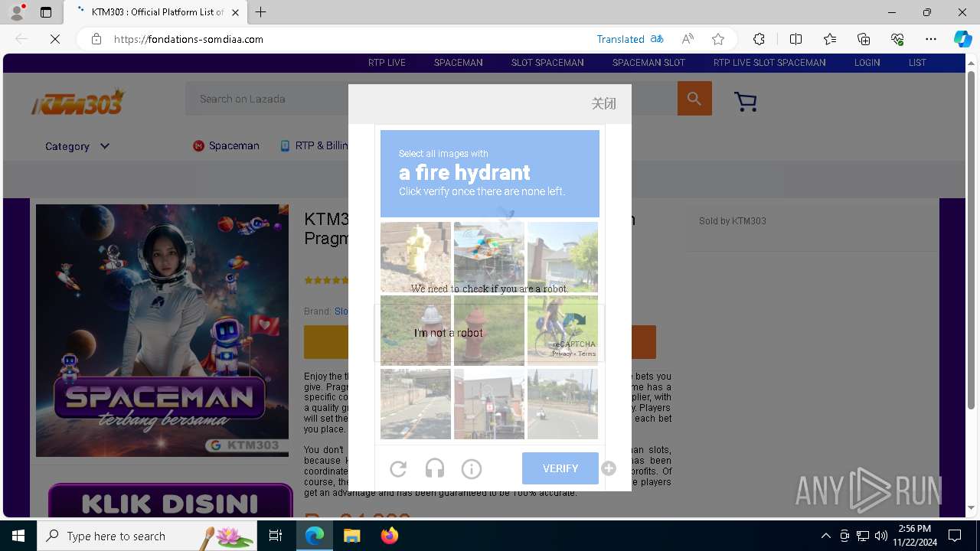This screenshot has width=980, height=551.
Task: Open browser Extensions puzzle icon
Action: coord(759,39)
